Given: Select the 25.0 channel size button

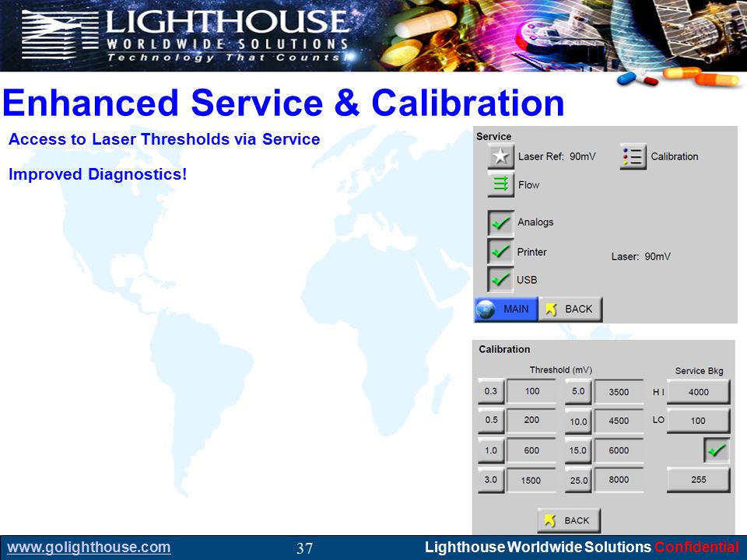Looking at the screenshot, I should (578, 480).
